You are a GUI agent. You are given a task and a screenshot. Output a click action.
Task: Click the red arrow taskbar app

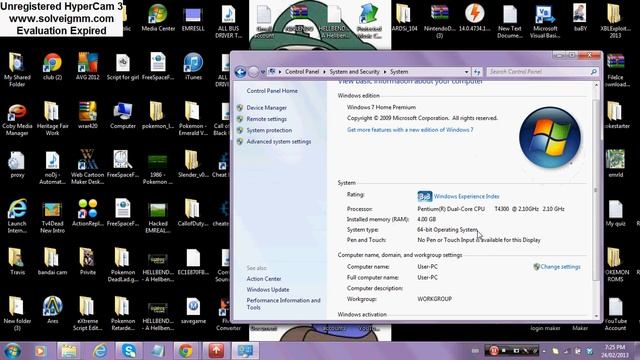pos(216,351)
